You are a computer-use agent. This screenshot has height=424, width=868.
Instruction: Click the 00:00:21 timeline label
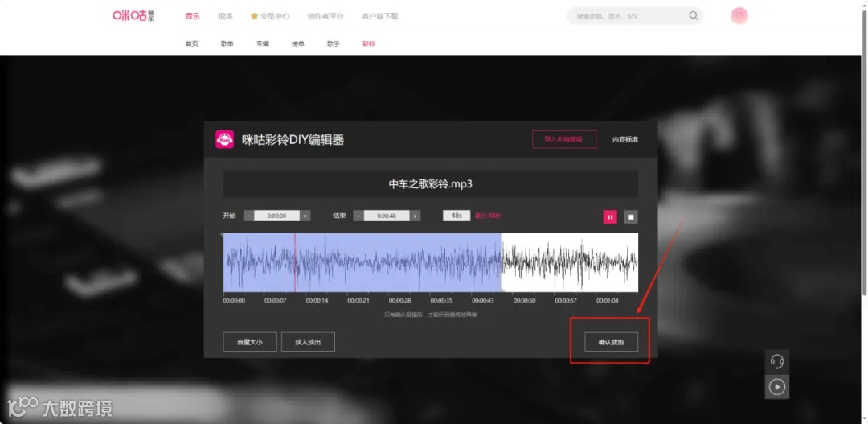358,300
